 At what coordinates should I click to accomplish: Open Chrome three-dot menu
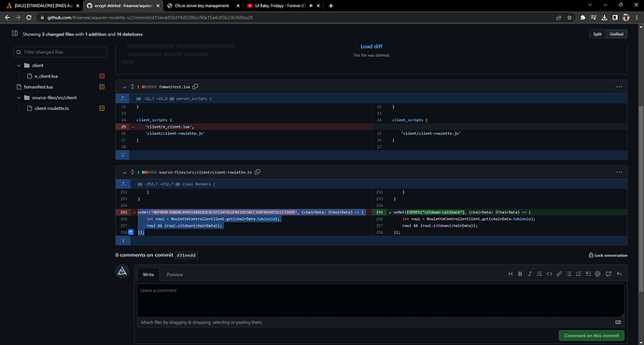coord(637,17)
